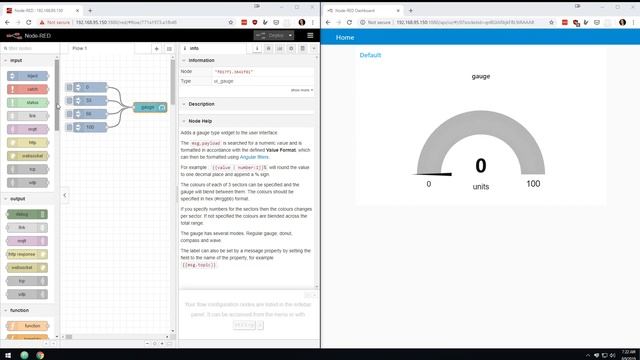Select the status node in palette
Viewport: 640px width, 360px height.
(28, 102)
